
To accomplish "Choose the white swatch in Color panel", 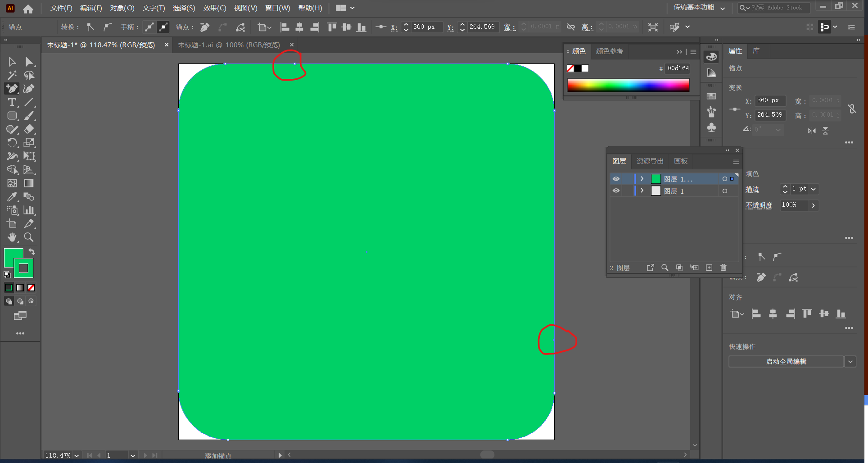I will click(585, 68).
